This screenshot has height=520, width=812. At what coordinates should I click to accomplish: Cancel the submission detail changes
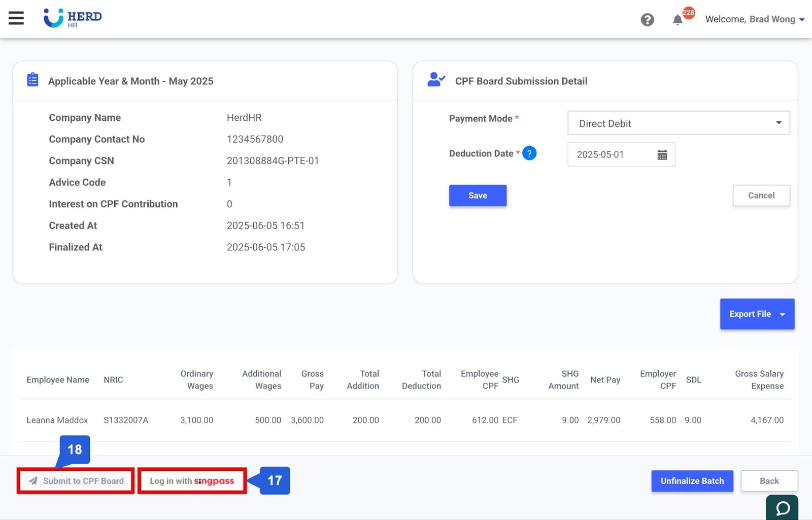point(761,195)
